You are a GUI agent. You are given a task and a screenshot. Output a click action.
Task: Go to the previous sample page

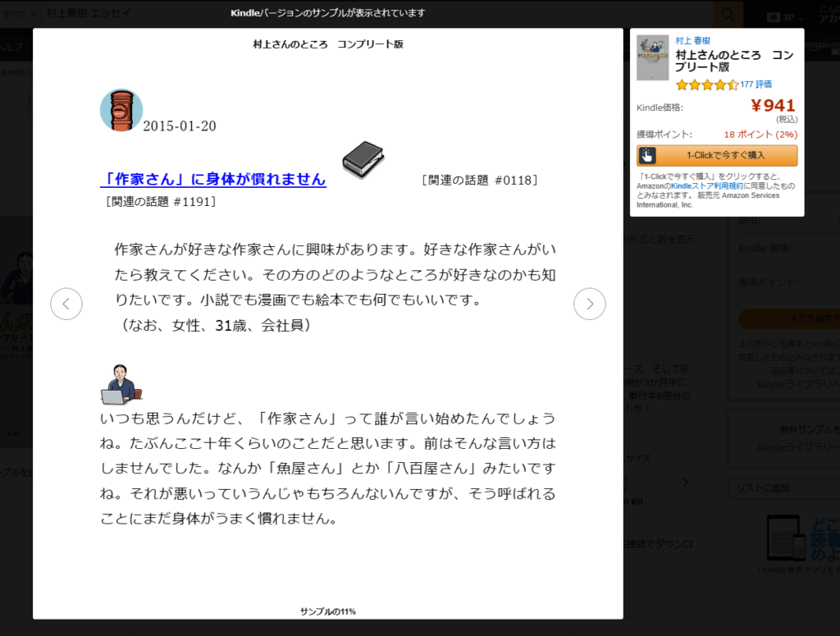(66, 304)
